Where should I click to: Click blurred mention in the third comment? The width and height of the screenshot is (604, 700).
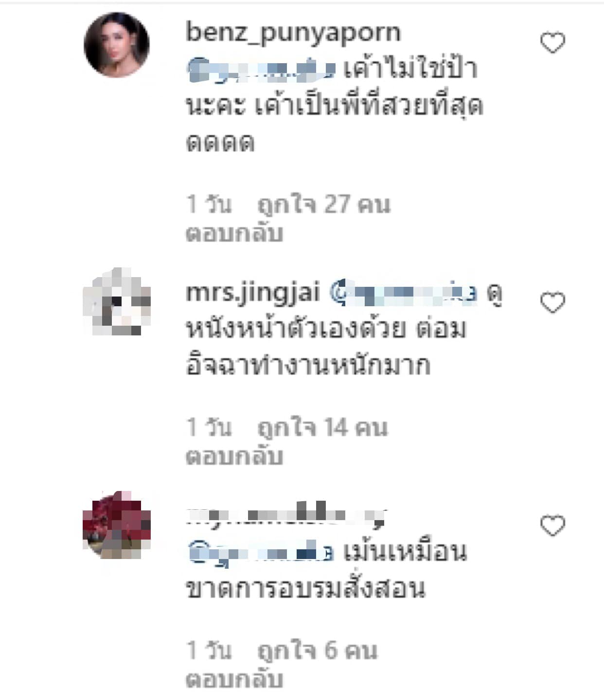click(x=260, y=552)
